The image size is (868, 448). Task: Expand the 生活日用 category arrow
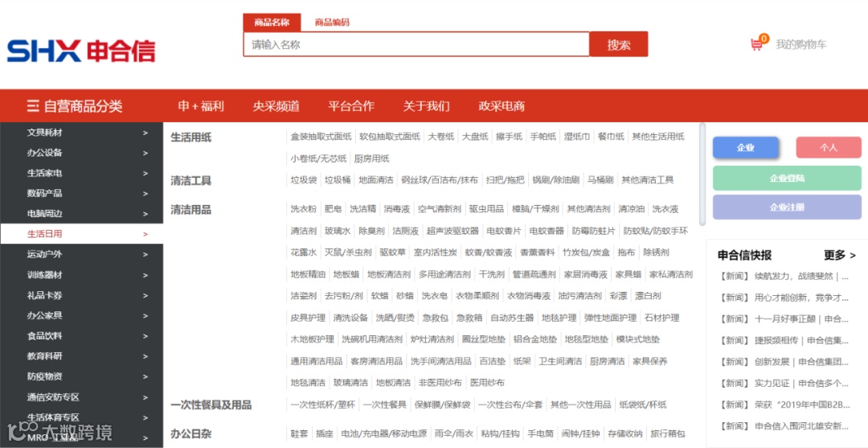coord(145,234)
